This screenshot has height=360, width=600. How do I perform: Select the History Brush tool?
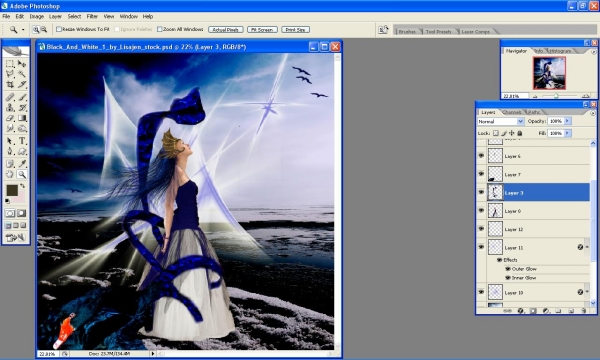coord(22,108)
